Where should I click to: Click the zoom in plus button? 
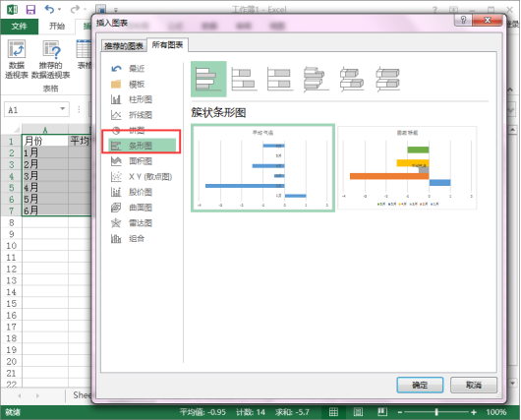(x=474, y=412)
